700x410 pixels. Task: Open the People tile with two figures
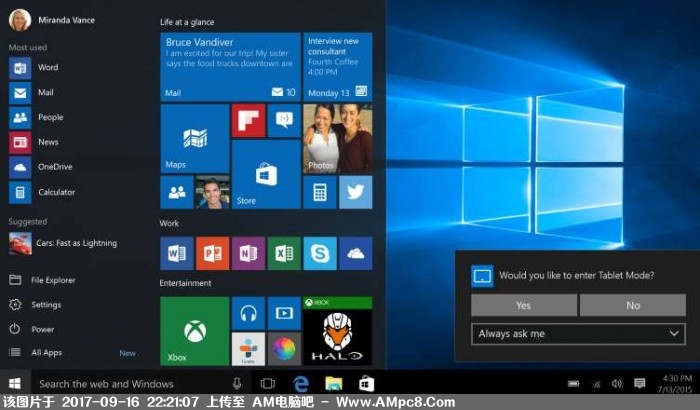(177, 192)
